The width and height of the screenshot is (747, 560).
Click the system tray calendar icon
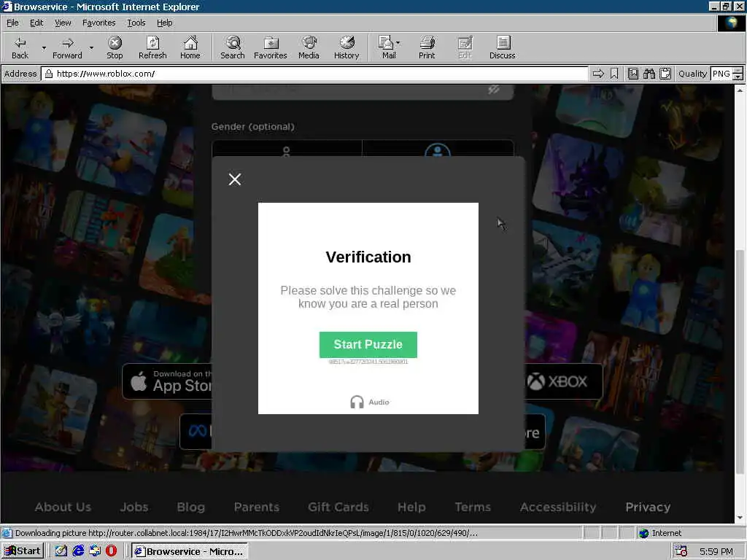[x=681, y=551]
